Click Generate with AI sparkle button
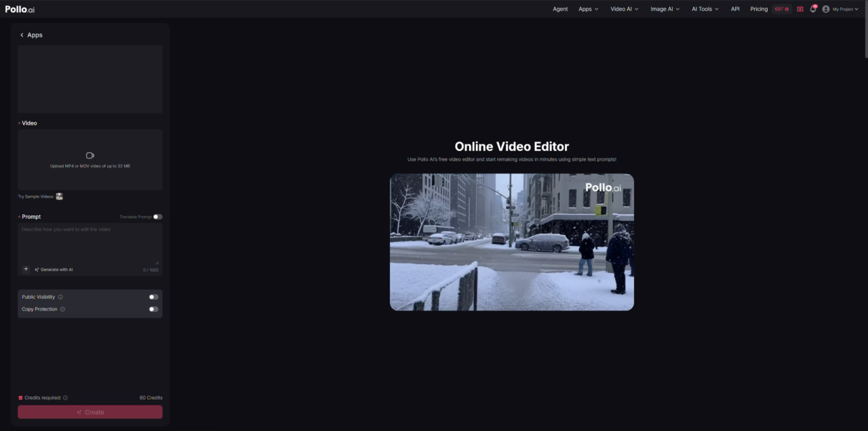868x431 pixels. 54,270
